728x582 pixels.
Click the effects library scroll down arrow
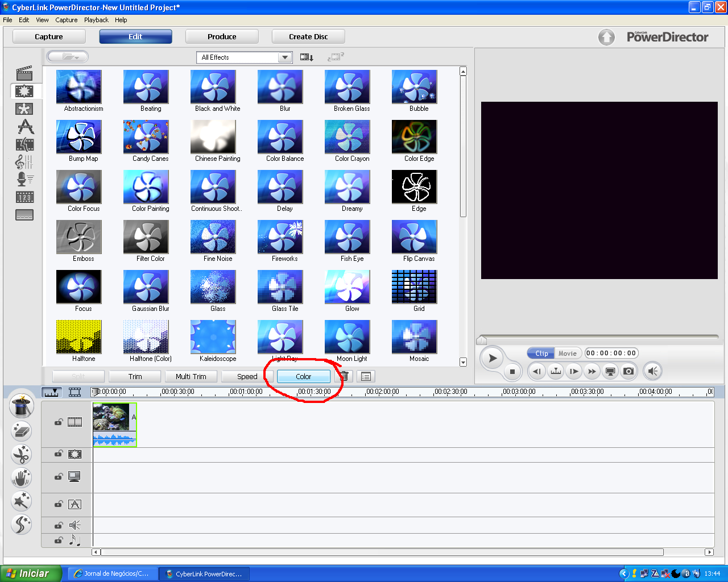pyautogui.click(x=463, y=363)
